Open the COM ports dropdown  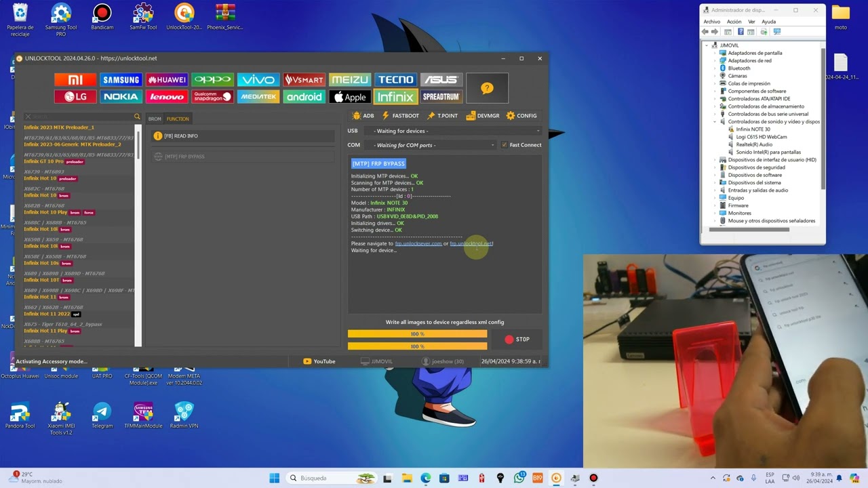[430, 145]
